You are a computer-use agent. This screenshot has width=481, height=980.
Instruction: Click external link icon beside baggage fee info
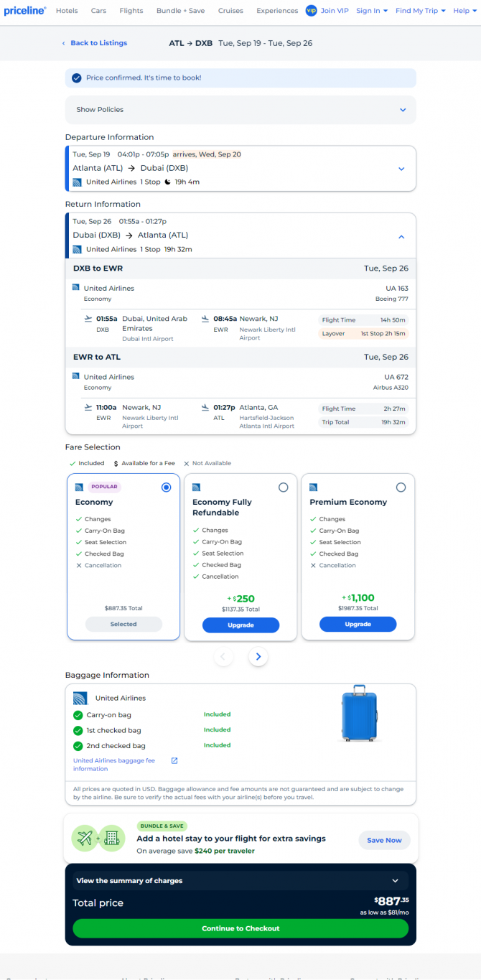tap(174, 760)
